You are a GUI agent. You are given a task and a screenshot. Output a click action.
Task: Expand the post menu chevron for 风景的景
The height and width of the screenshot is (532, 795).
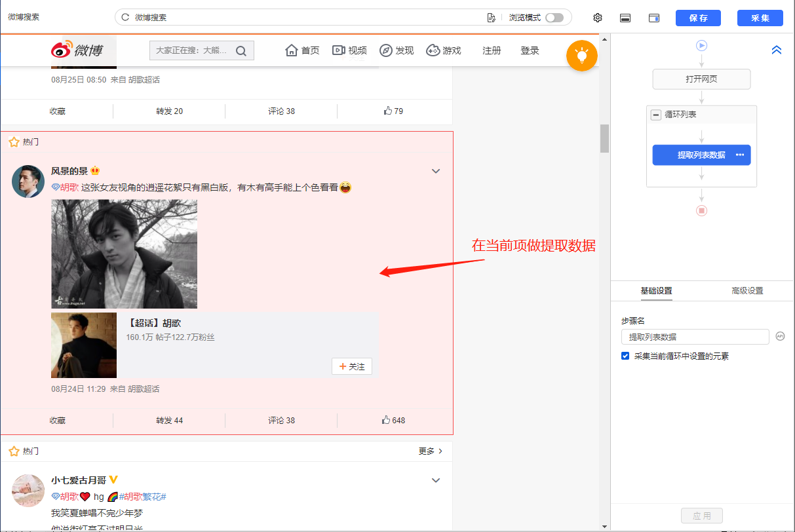436,171
